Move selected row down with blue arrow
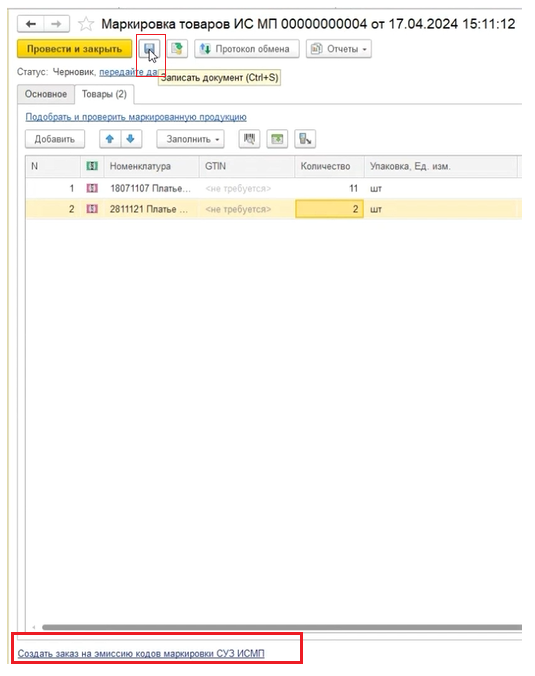535x676 pixels. [131, 139]
